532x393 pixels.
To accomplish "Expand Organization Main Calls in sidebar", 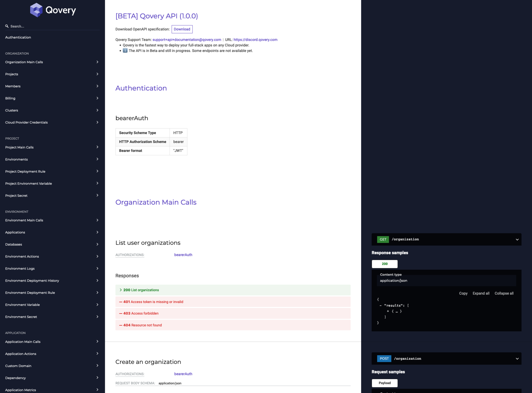I will [x=52, y=62].
